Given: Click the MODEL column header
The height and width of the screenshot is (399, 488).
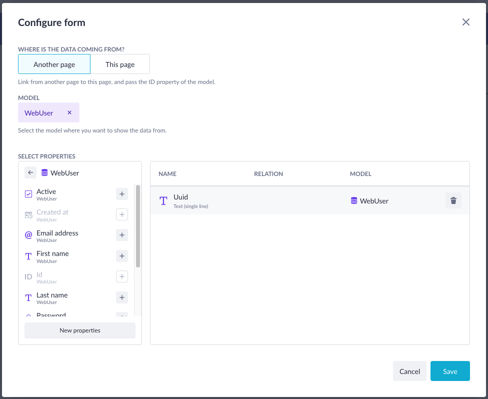Looking at the screenshot, I should click(360, 174).
